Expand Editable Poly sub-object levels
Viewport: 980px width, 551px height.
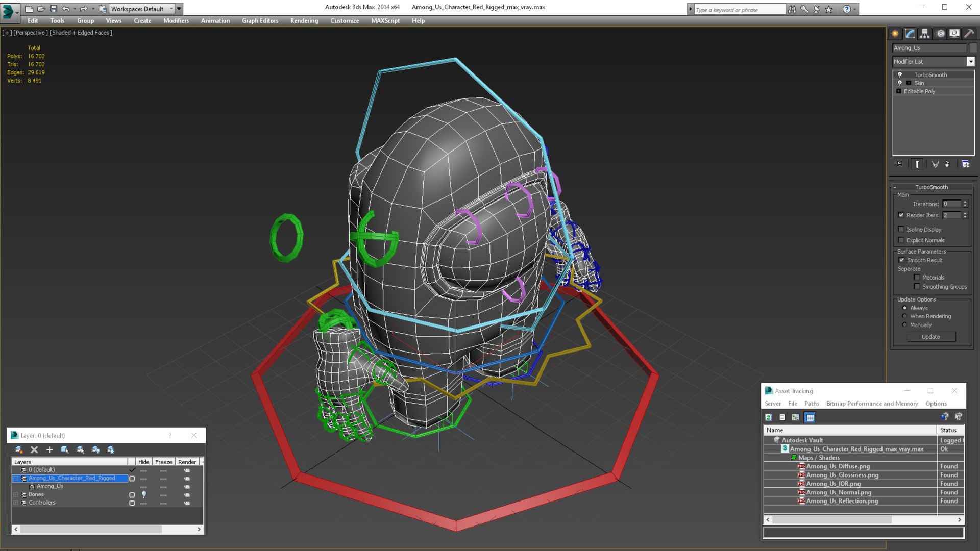click(x=899, y=91)
